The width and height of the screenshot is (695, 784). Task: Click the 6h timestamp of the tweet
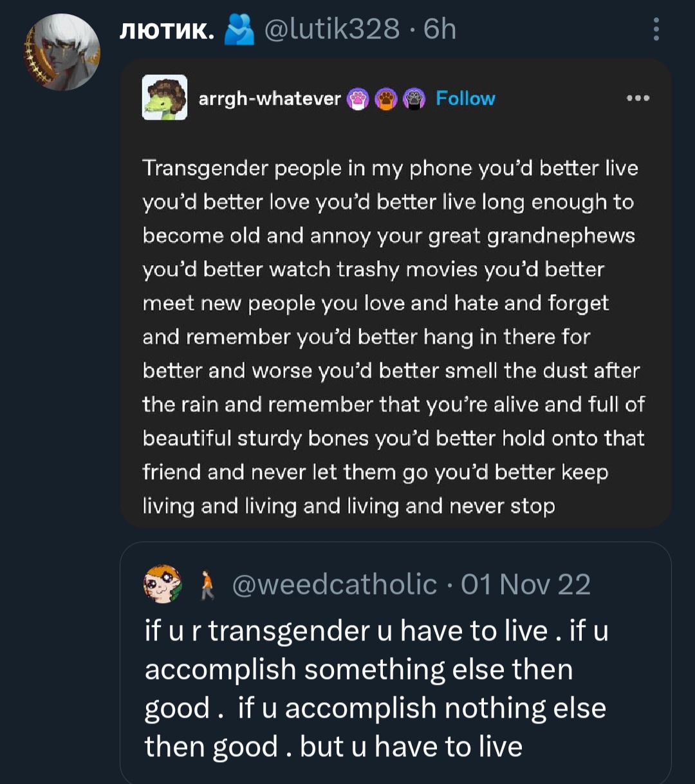coord(440,30)
